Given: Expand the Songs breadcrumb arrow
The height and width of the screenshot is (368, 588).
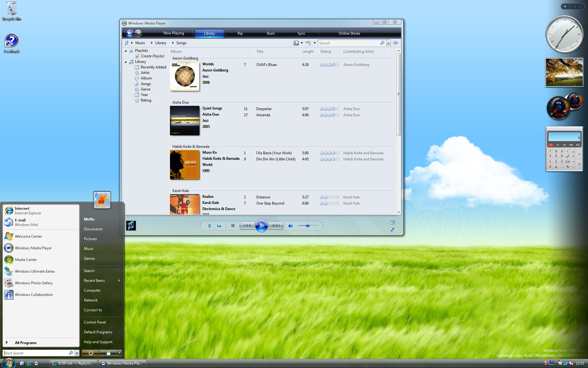Looking at the screenshot, I should tap(173, 43).
